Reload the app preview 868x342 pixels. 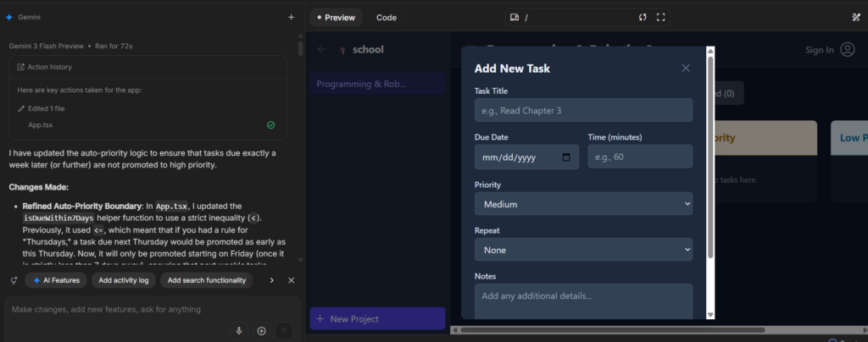[643, 17]
